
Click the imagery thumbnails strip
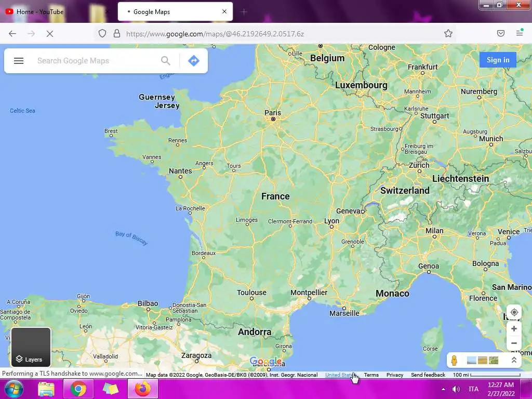coord(483,361)
